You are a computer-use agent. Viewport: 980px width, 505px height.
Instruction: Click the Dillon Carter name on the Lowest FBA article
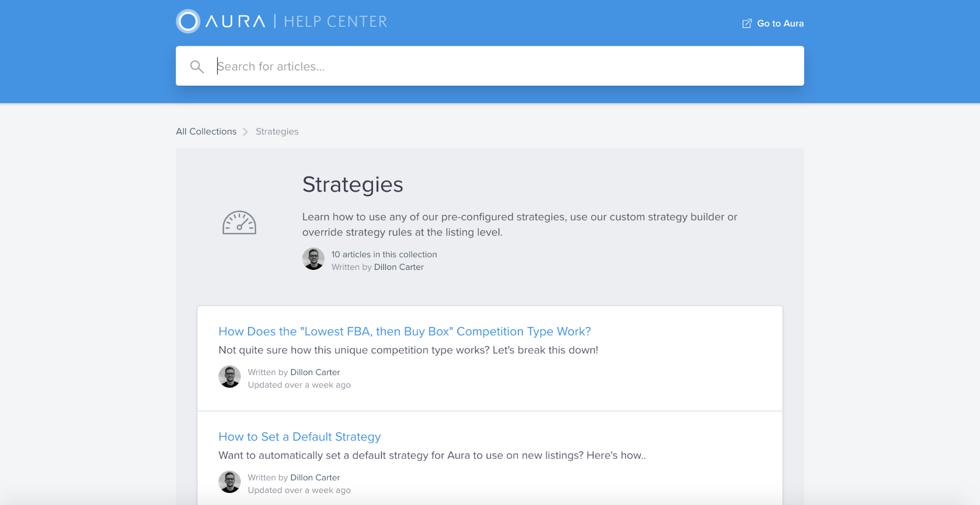tap(315, 372)
